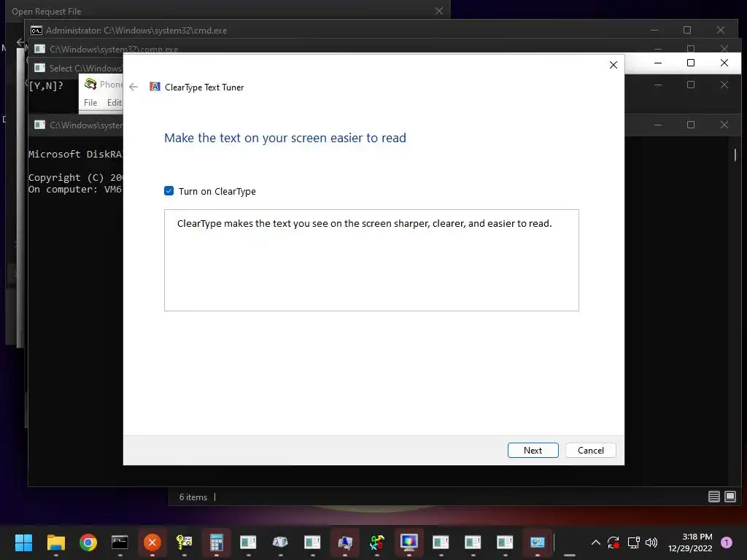Click the console window vertical scrollbar thumb
Screen dimensions: 747x560
[x=735, y=155]
